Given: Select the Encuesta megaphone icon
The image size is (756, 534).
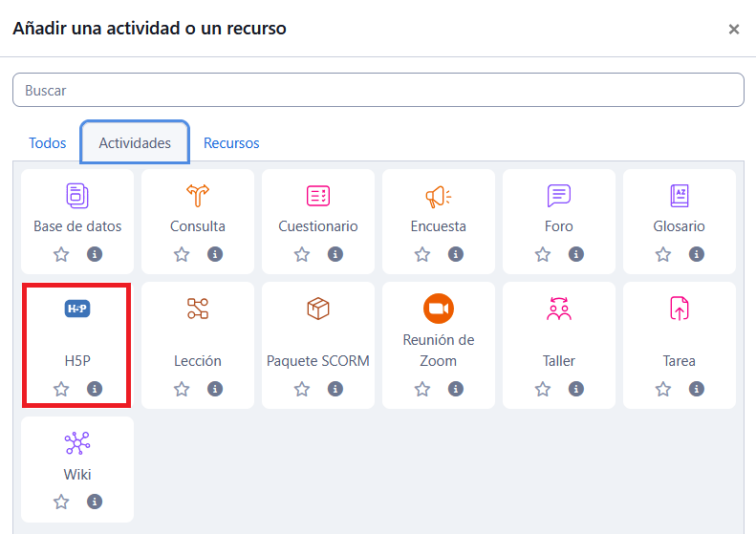Looking at the screenshot, I should coord(439,196).
